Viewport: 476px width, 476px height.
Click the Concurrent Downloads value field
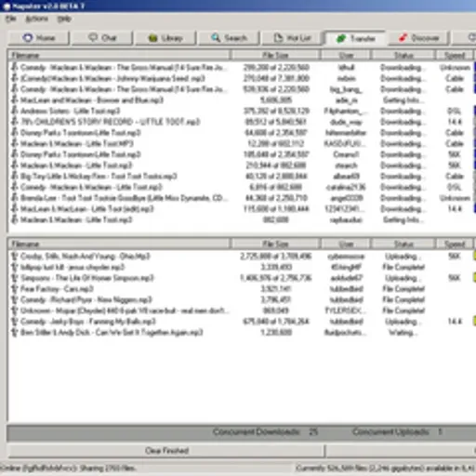coord(313,431)
